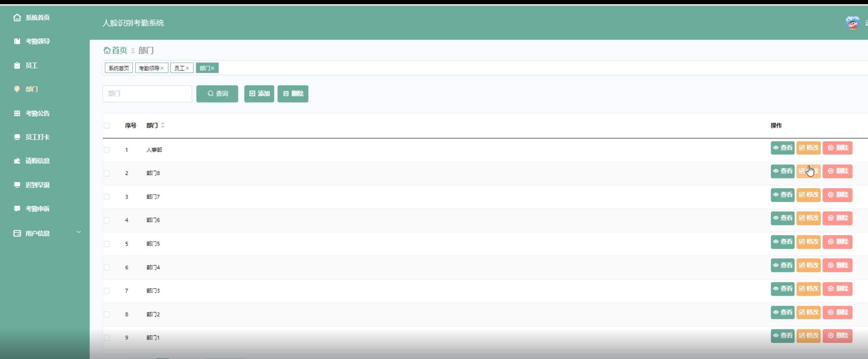This screenshot has width=868, height=359.
Task: Switch to the 系统首页 tab
Action: click(119, 68)
